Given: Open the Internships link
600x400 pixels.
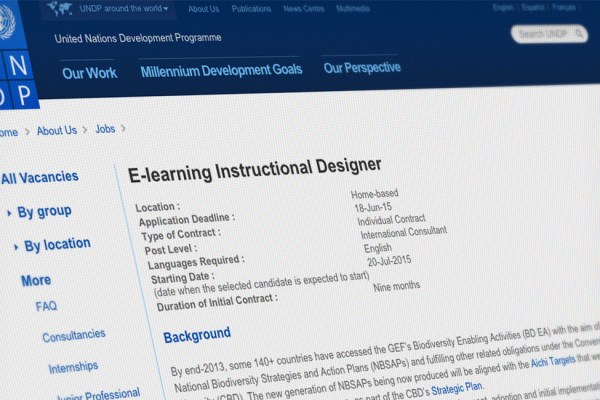Looking at the screenshot, I should click(x=73, y=367).
